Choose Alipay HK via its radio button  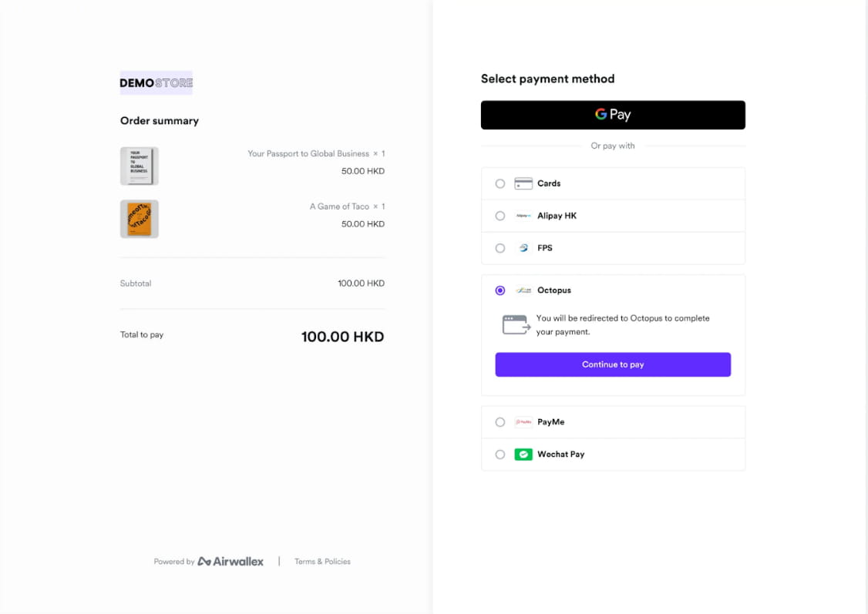500,216
